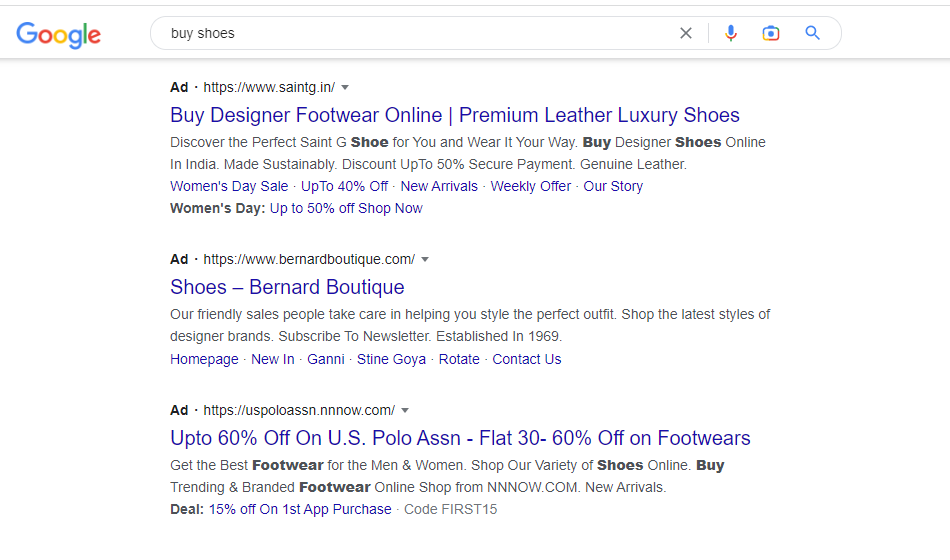
Task: Open the 'UpTo 40% Off' sitelink
Action: coord(344,186)
